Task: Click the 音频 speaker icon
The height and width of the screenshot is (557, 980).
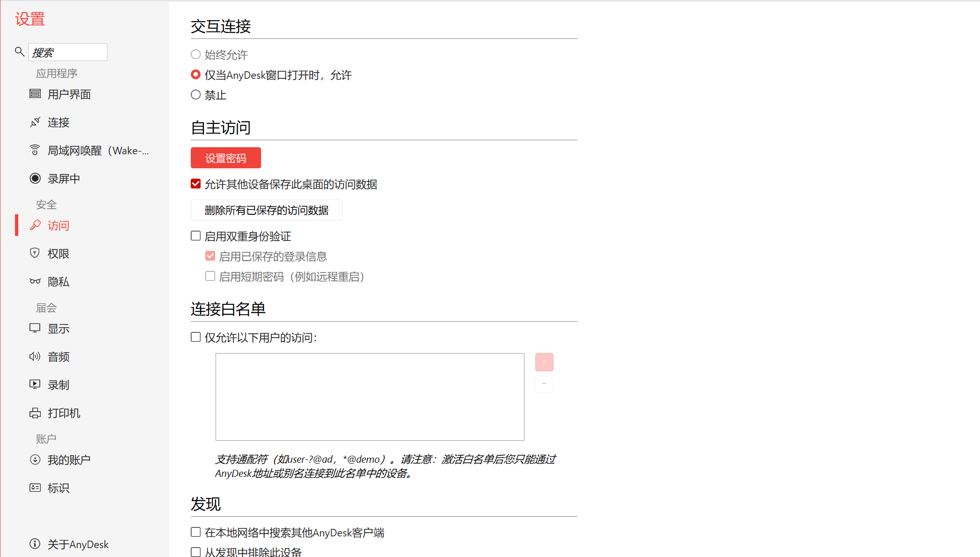Action: point(35,356)
